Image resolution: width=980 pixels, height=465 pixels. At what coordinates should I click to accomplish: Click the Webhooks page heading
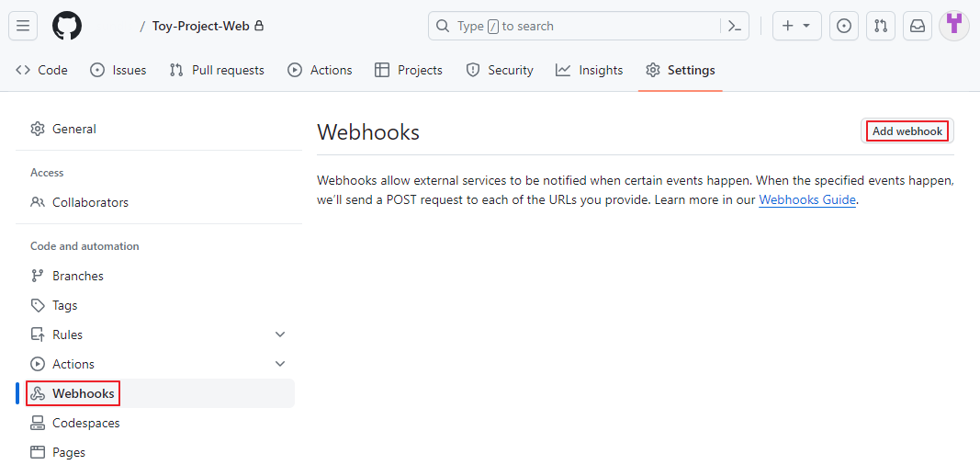coord(368,132)
